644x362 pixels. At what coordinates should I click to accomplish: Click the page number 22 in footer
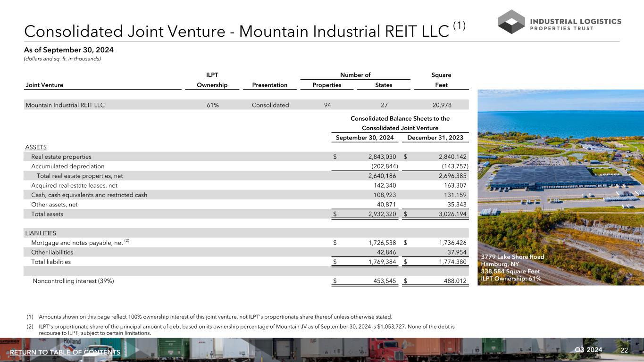[625, 350]
